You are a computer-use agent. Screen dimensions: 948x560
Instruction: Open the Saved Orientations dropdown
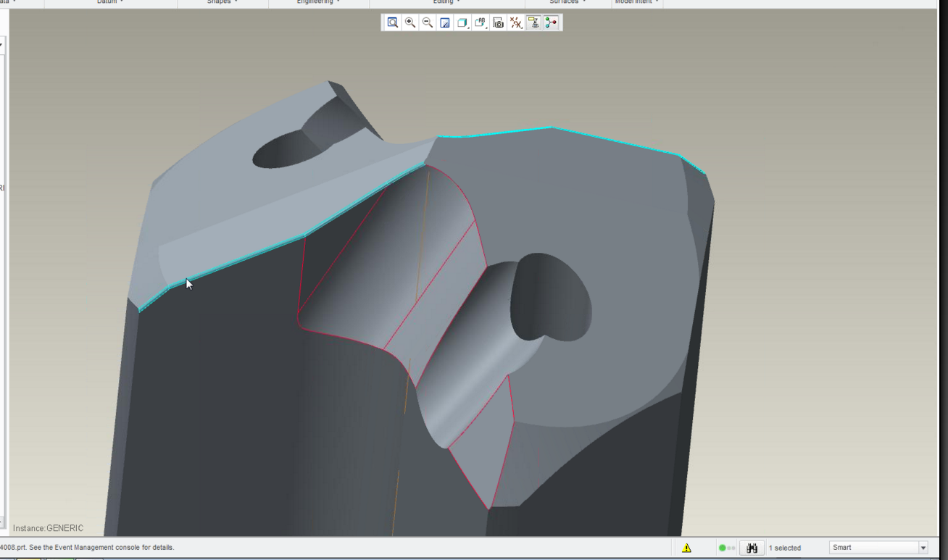coord(481,22)
